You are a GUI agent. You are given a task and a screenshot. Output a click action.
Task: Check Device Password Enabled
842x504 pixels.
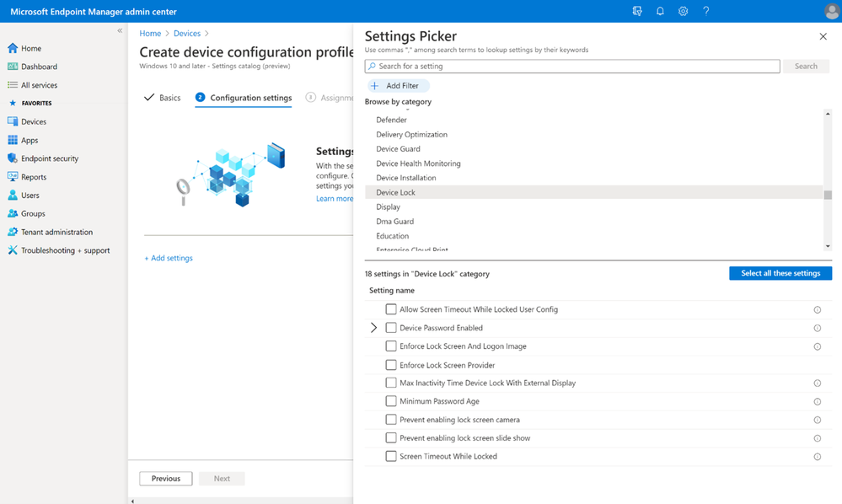click(391, 327)
